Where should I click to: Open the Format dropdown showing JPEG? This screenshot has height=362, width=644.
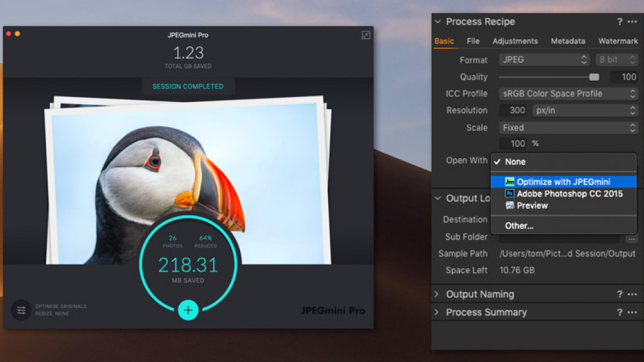pos(544,60)
